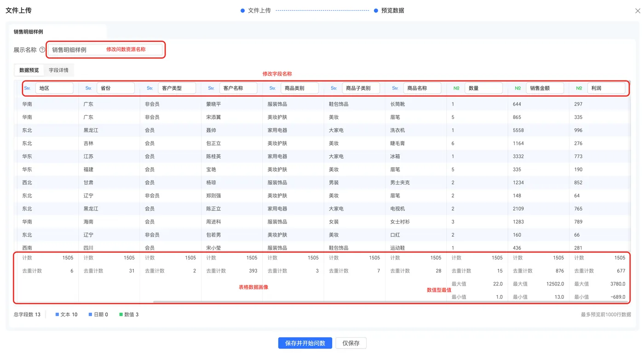Edit the 地区 column name field

click(x=54, y=88)
